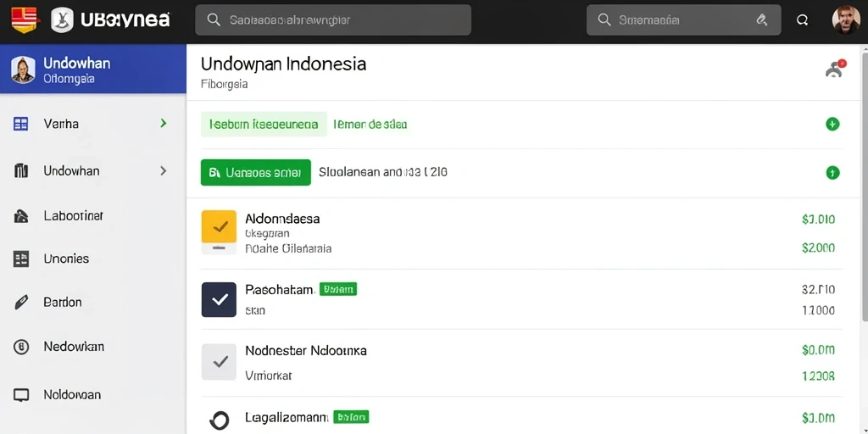Click the icon next to Laboorinar
This screenshot has width=868, height=434.
20,216
